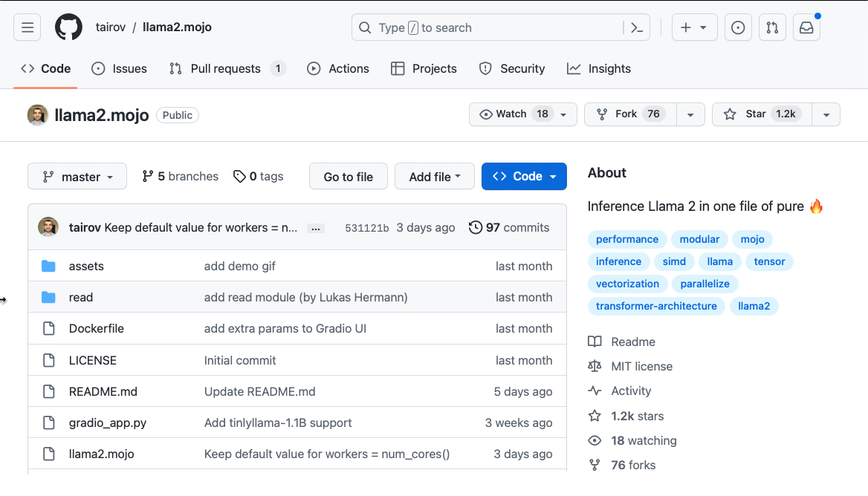Click the README.md file icon
Screen dimensions: 868x496
pos(49,391)
